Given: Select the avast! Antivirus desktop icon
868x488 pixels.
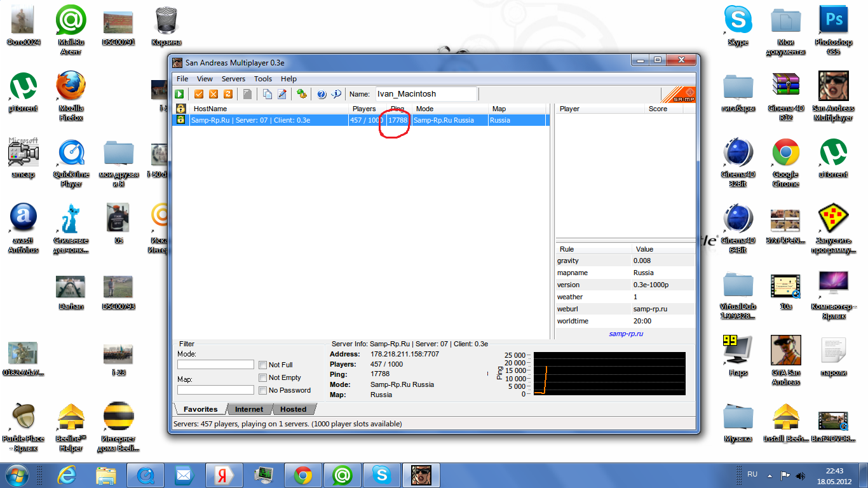Looking at the screenshot, I should click(x=24, y=227).
